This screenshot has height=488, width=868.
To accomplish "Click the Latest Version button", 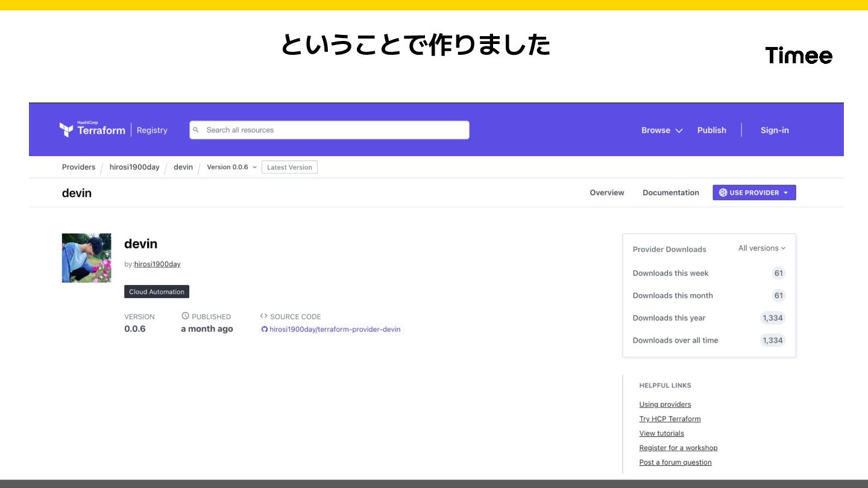I will pyautogui.click(x=289, y=167).
